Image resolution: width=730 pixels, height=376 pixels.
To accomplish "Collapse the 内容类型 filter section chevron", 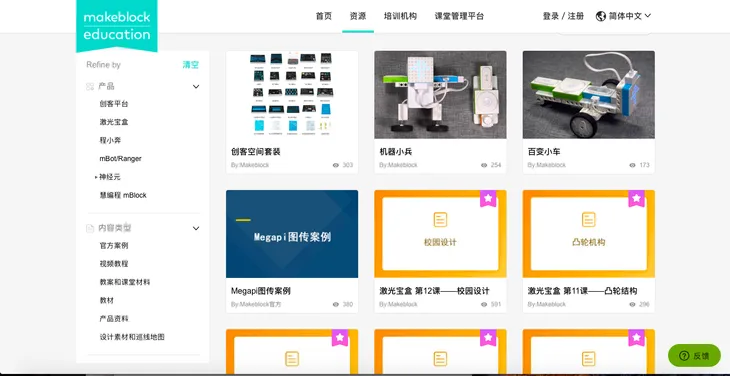I will tap(196, 228).
